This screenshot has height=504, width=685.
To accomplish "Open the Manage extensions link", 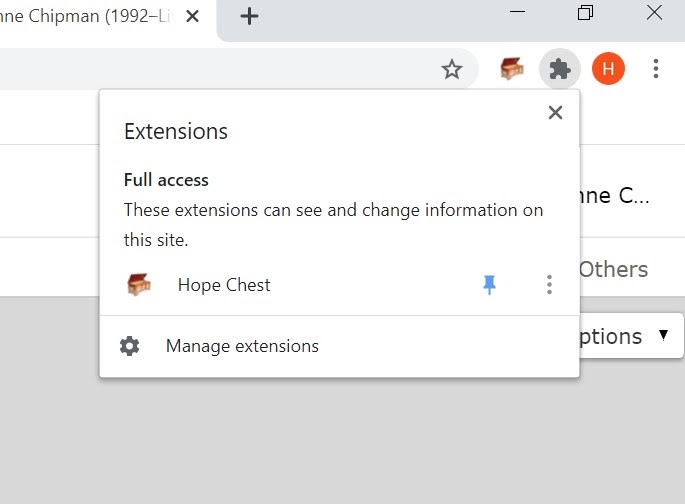I will coord(242,346).
